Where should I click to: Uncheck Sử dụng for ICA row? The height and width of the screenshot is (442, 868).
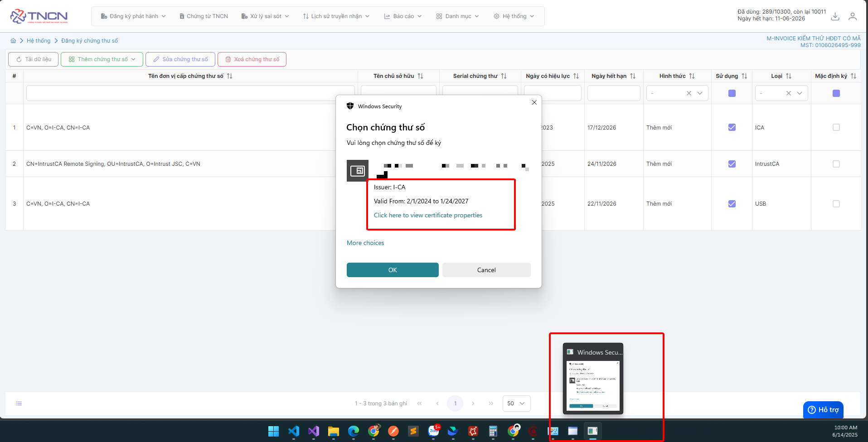(x=732, y=127)
